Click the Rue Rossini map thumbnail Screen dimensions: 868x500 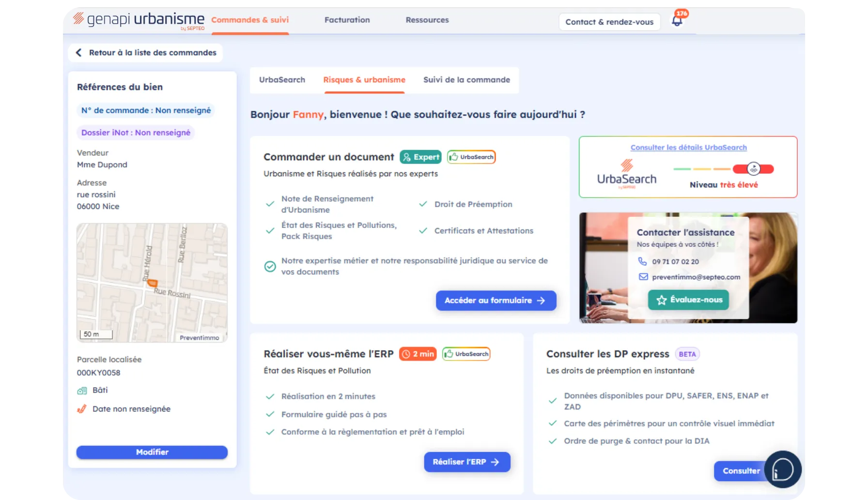pos(152,283)
